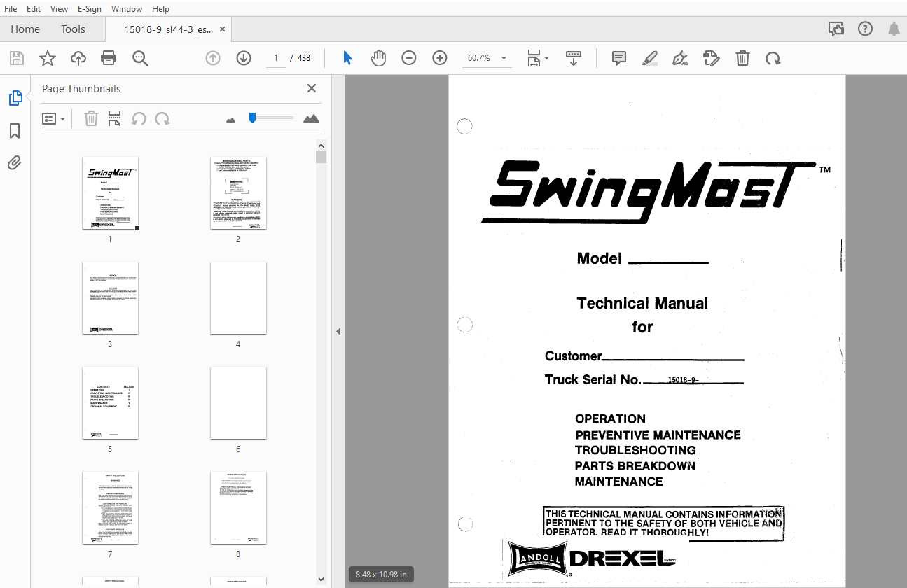Select the Hand pan tool
Image resolution: width=907 pixels, height=588 pixels.
[378, 58]
